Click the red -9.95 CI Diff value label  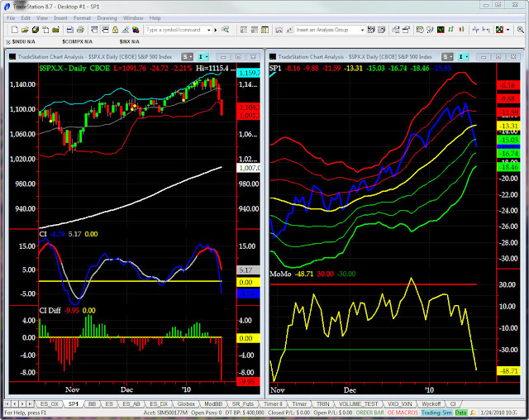248,382
